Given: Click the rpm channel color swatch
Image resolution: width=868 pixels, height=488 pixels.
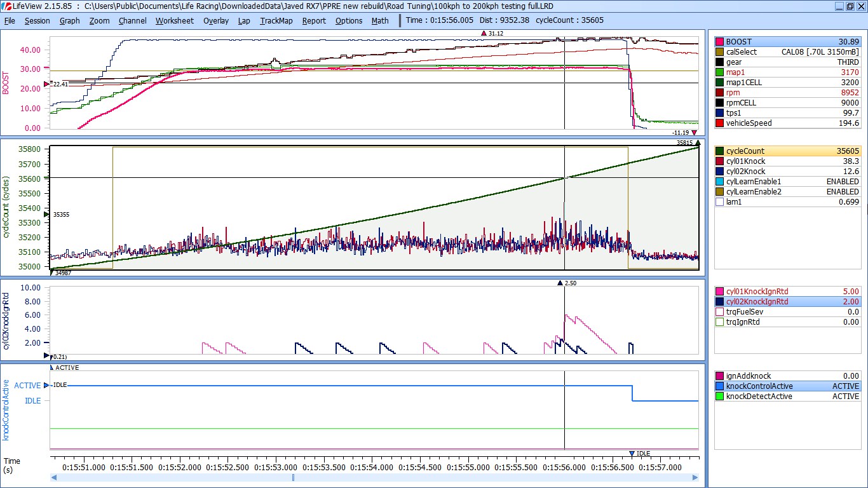Looking at the screenshot, I should 719,92.
